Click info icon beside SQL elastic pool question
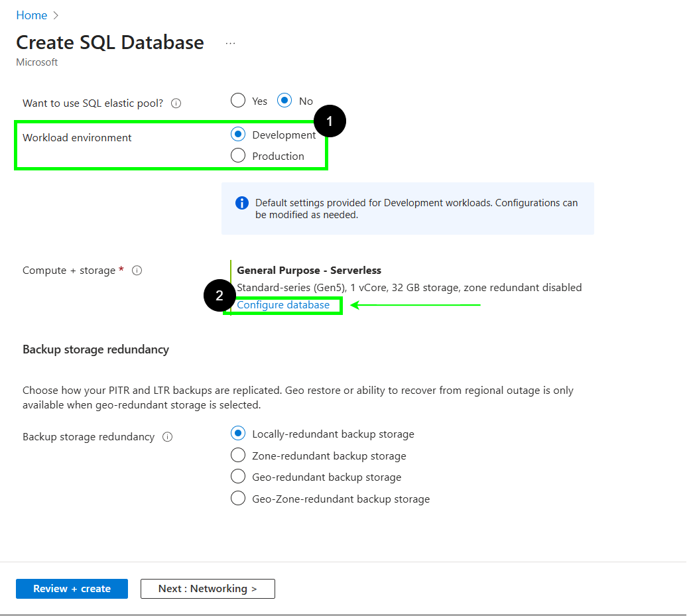687x616 pixels. 176,103
